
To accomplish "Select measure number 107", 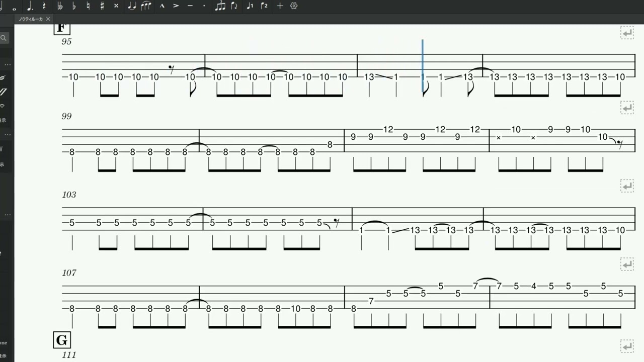I will 69,273.
